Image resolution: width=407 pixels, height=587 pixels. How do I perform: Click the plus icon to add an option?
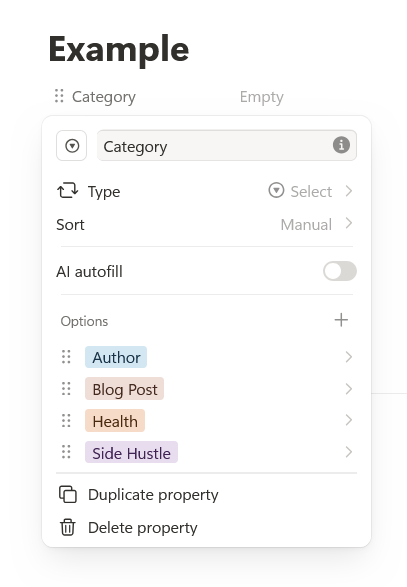(x=341, y=320)
